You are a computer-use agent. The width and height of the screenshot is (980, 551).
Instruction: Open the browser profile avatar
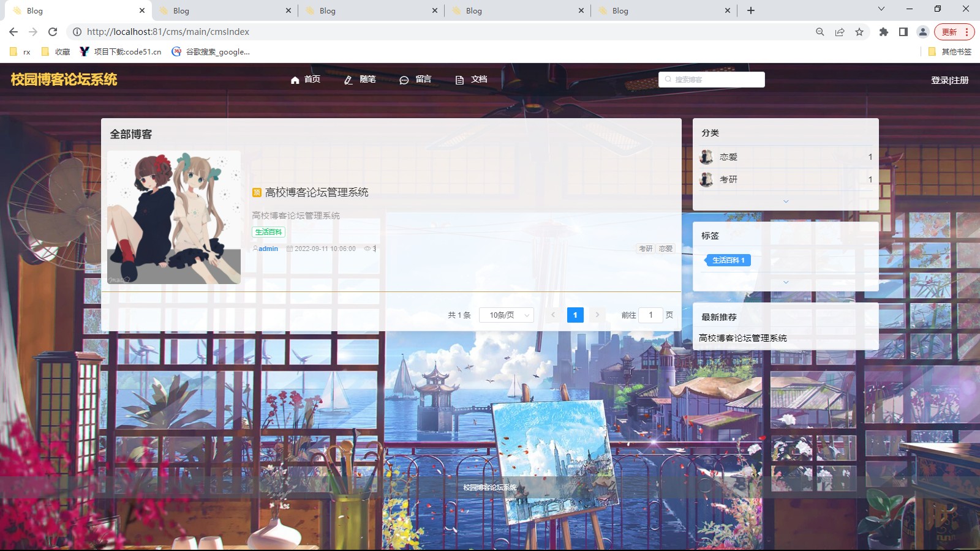point(923,32)
